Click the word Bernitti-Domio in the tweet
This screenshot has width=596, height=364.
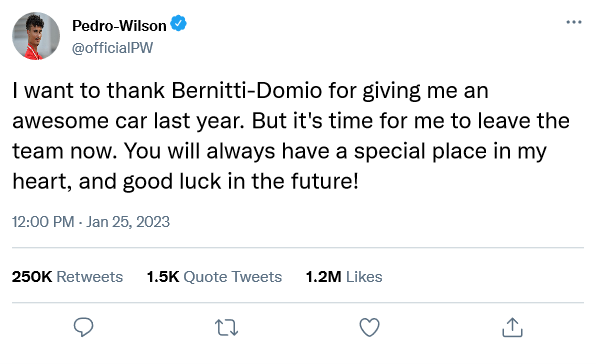247,90
